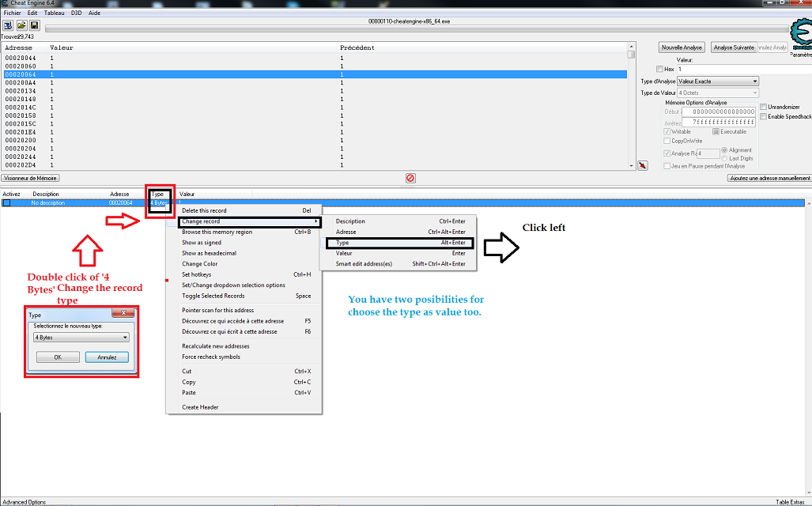Click the red arrow add-to-address-list icon
Image resolution: width=812 pixels, height=506 pixels.
click(x=643, y=165)
